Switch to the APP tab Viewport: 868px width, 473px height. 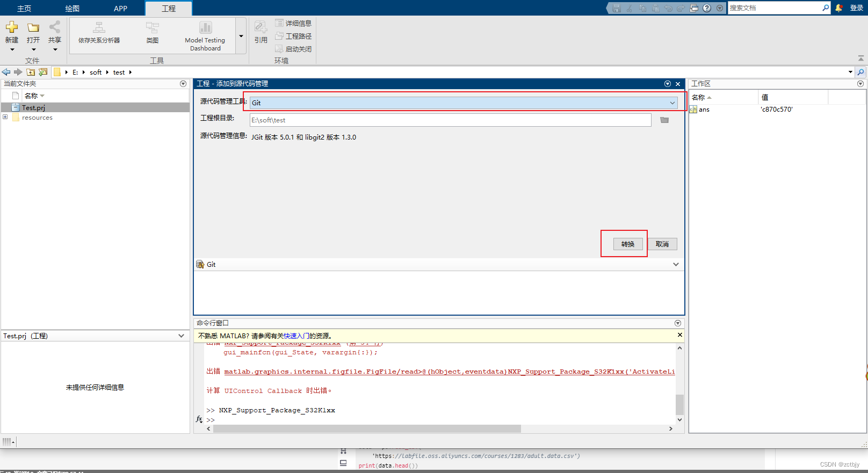120,9
